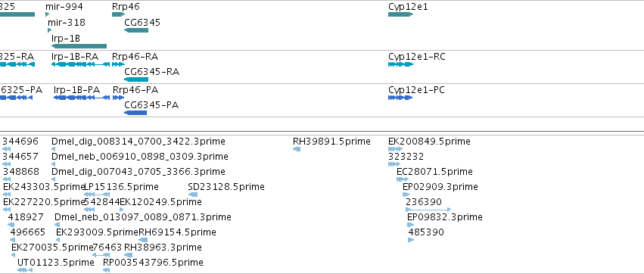Click the LP15136.5prime spliced EST

point(97,195)
